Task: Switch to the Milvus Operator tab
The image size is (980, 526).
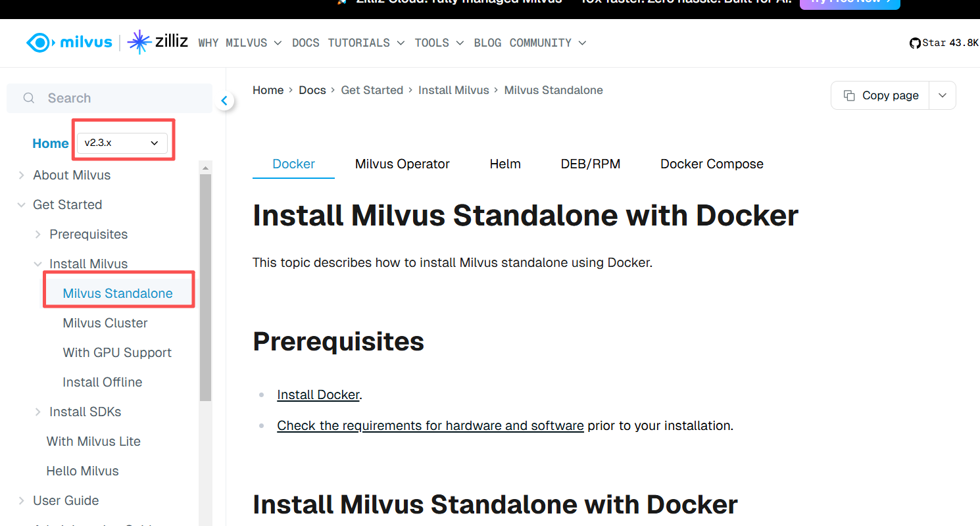Action: (x=403, y=164)
